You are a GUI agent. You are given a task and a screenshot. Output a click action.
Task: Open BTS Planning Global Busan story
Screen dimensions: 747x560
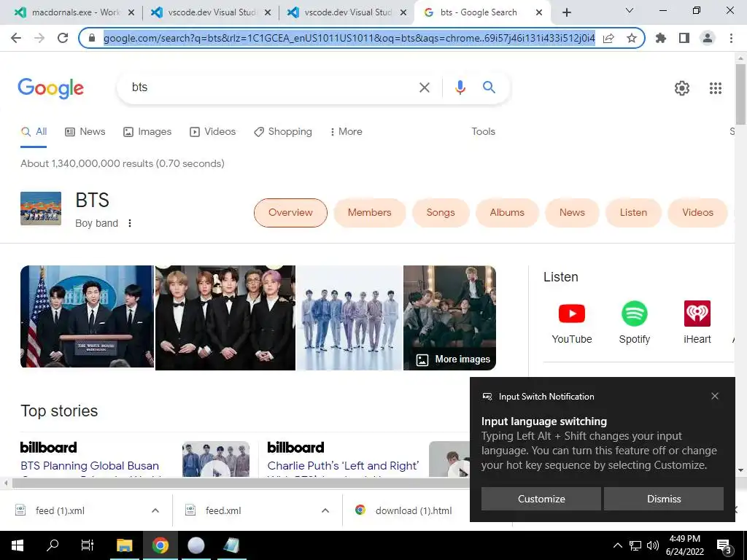pos(90,466)
